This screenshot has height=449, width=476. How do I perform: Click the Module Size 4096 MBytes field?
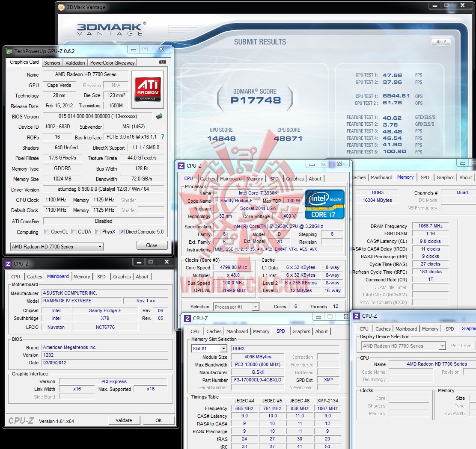[258, 357]
